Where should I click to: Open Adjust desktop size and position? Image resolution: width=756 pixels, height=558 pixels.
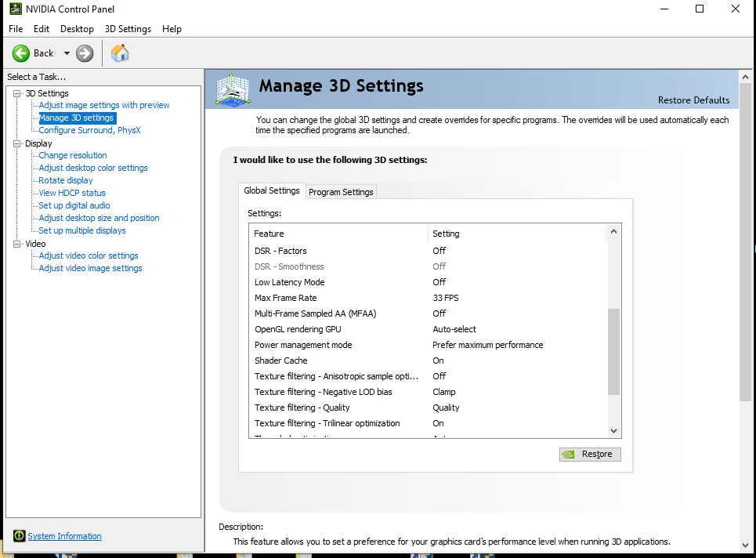99,218
